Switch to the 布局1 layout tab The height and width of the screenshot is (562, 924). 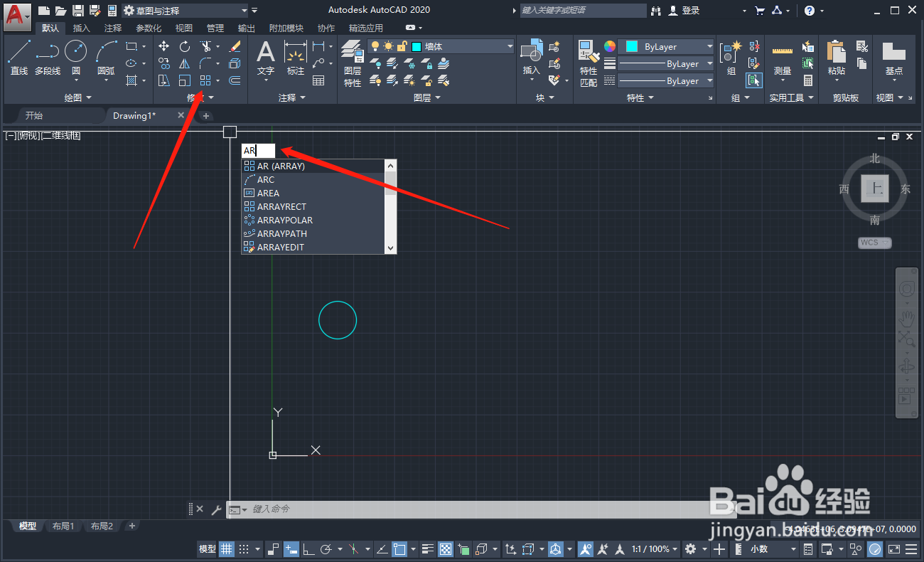coord(63,526)
